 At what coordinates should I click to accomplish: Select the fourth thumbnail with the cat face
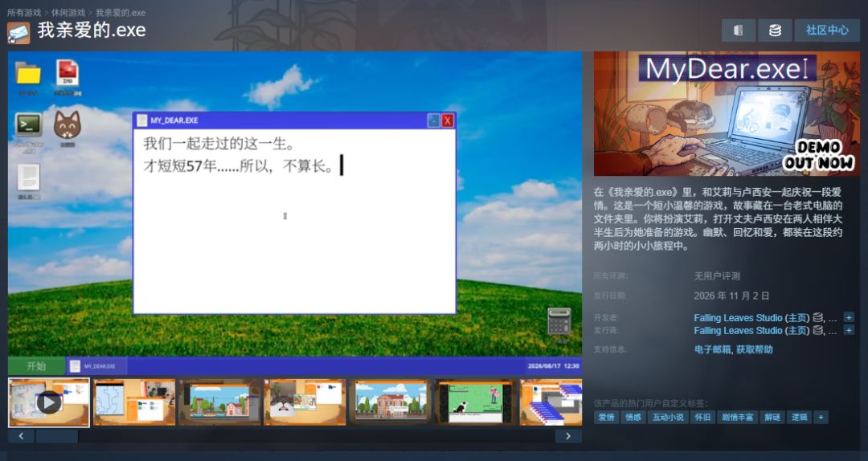pos(305,402)
